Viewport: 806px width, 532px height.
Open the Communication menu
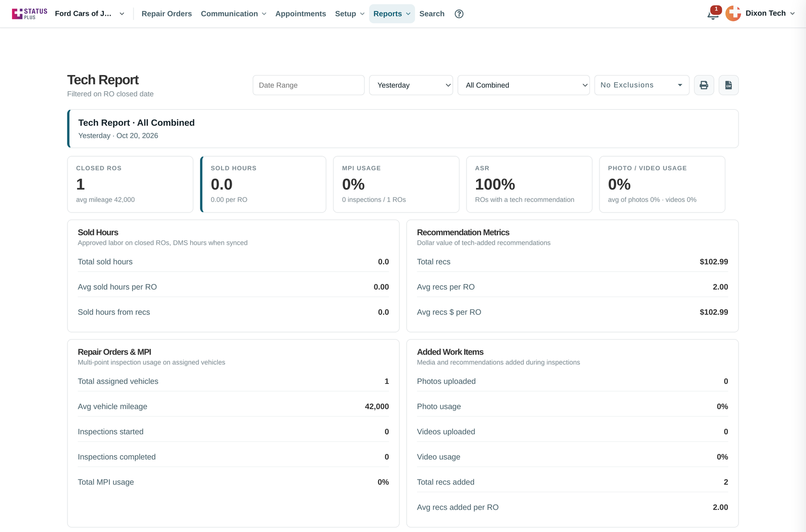point(233,14)
